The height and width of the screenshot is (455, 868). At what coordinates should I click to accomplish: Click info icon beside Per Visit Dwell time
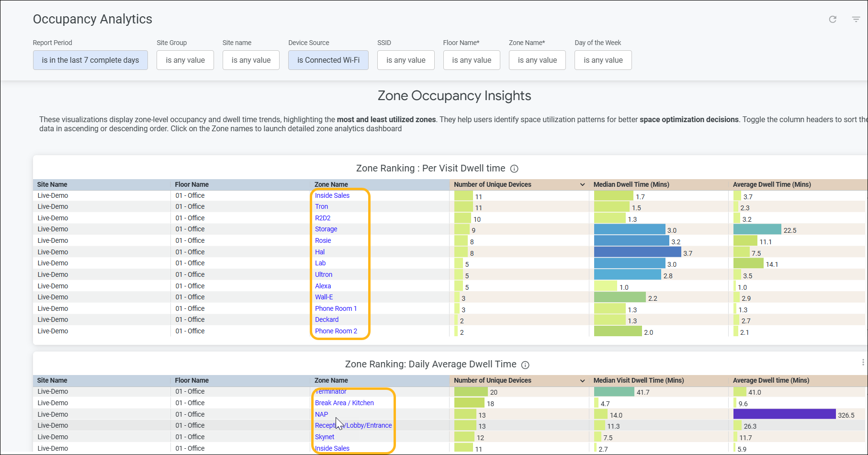pos(514,169)
